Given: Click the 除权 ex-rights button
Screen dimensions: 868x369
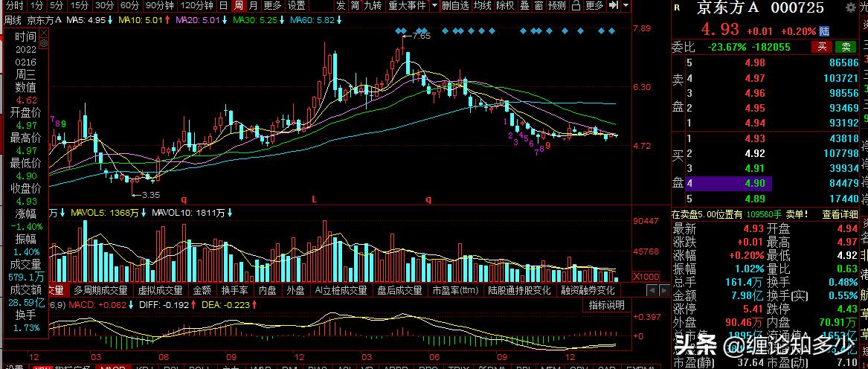Looking at the screenshot, I should [505, 5].
